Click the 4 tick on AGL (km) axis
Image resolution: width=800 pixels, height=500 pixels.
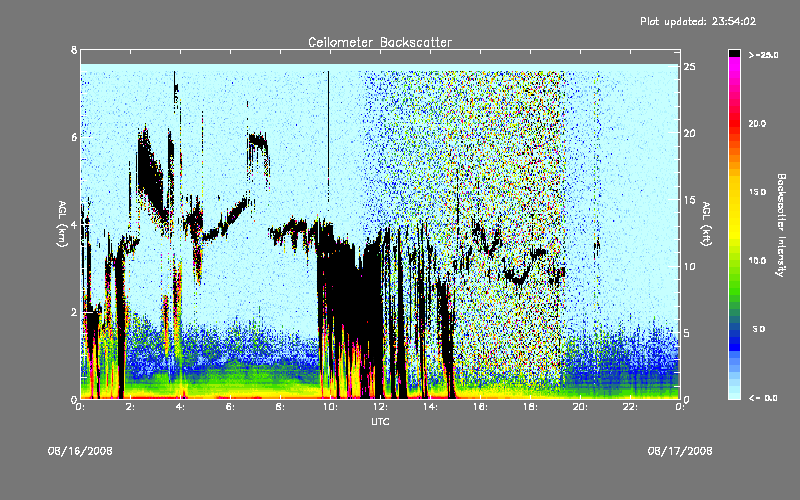point(74,224)
